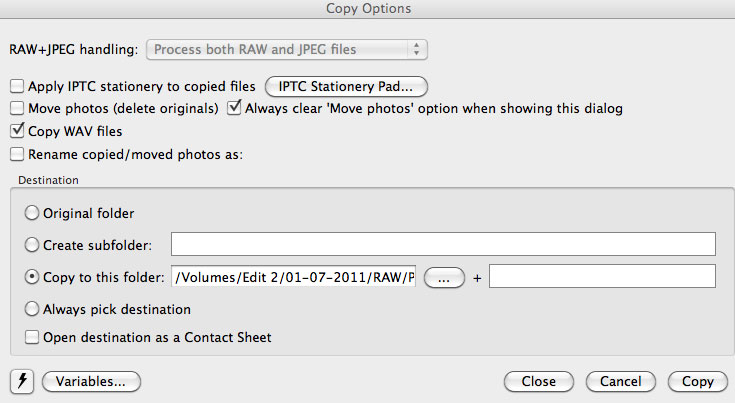Disable Copy WAV files checkbox

point(17,131)
